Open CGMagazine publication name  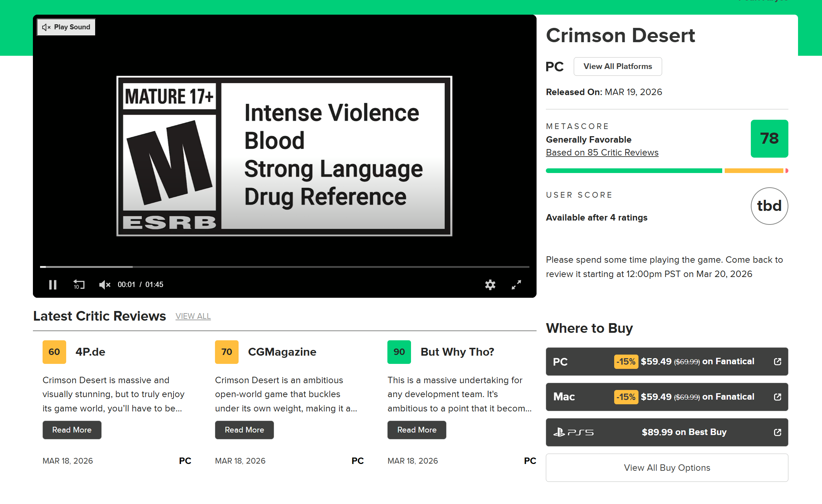point(282,352)
